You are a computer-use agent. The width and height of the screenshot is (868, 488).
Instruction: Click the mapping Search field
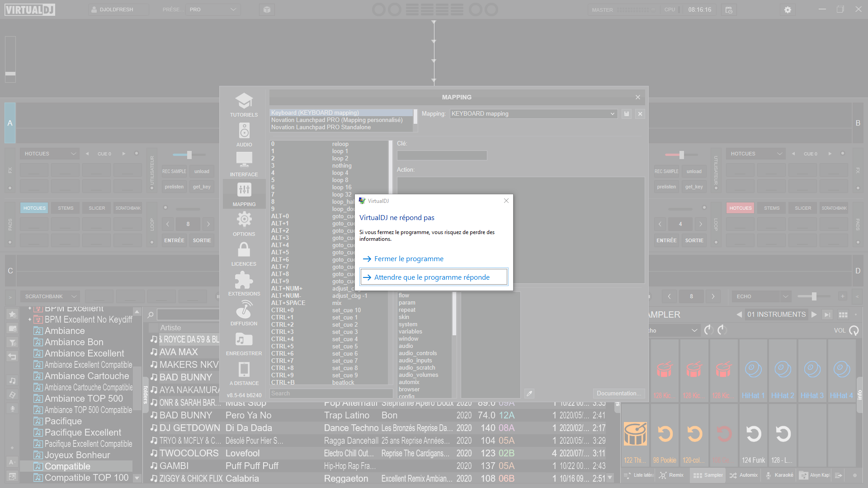coord(331,394)
